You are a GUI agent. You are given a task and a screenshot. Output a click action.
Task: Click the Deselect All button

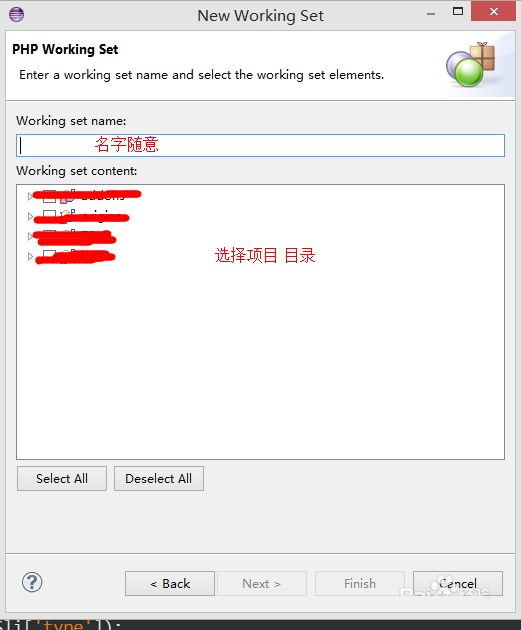tap(159, 479)
